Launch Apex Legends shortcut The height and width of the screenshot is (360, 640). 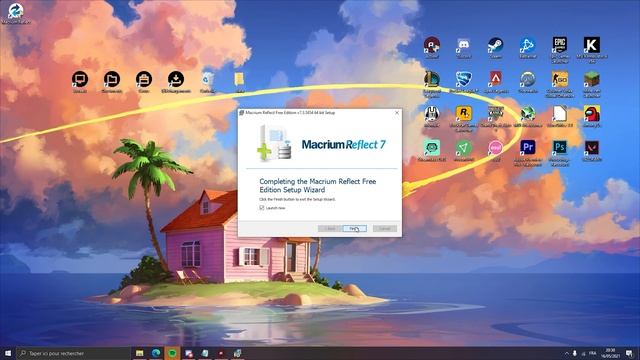[x=496, y=82]
